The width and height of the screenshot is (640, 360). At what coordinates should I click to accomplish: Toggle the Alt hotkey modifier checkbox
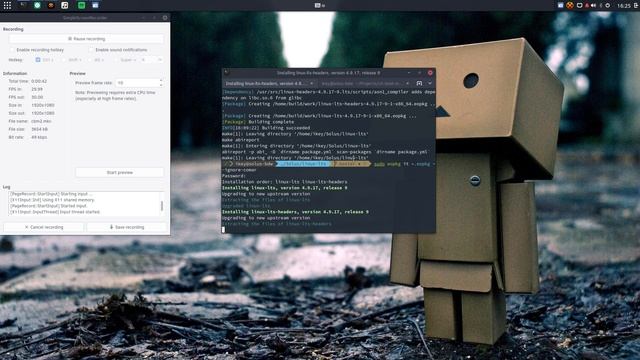pos(90,60)
